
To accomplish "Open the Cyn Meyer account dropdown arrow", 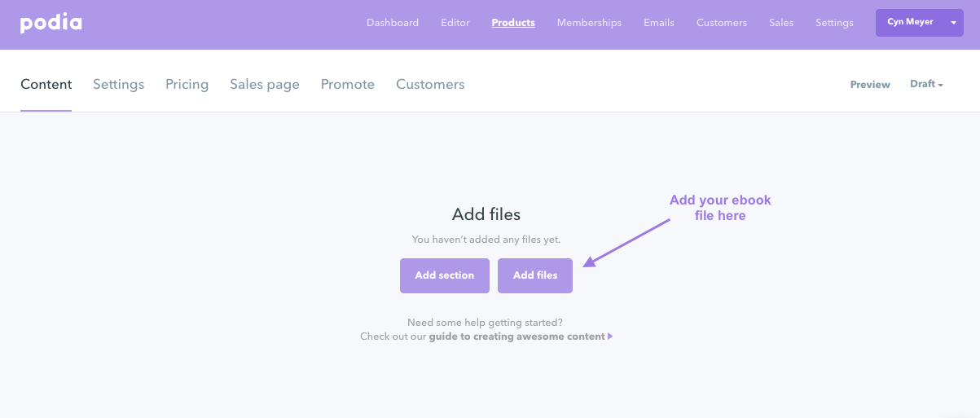I will click(x=953, y=23).
